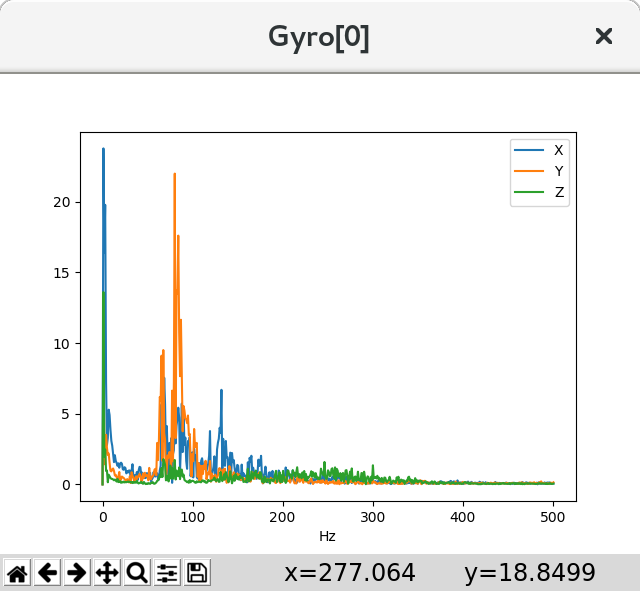Open the Configure subplots sliders icon
Image resolution: width=640 pixels, height=591 pixels.
[x=167, y=573]
